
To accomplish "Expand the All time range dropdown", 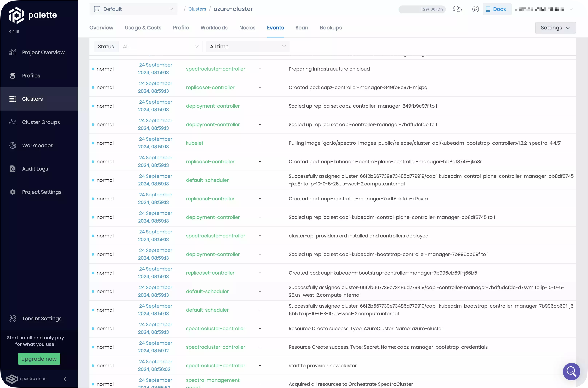I will coord(248,47).
